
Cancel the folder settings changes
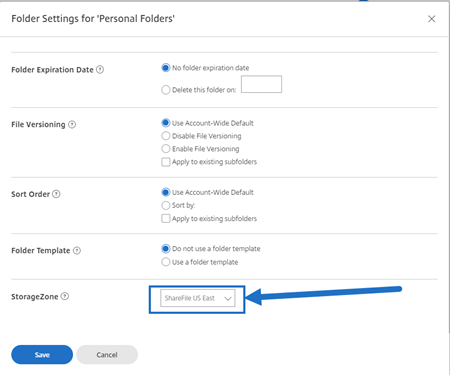(x=107, y=355)
